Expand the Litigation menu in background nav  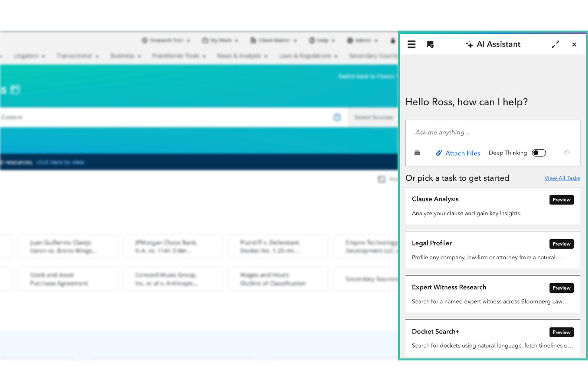(29, 56)
